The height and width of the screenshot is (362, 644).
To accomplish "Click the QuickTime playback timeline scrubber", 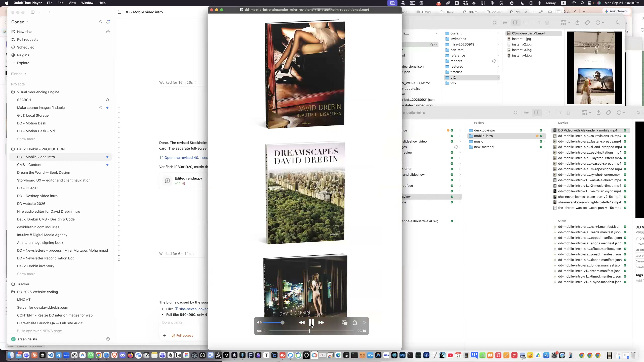I will pyautogui.click(x=310, y=331).
